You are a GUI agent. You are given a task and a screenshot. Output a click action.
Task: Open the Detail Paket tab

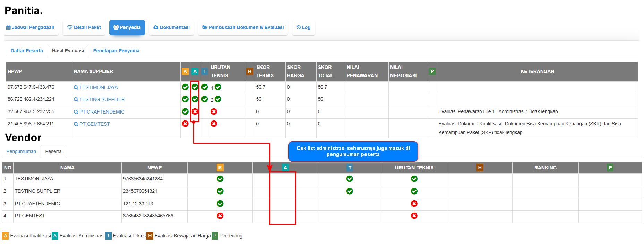[84, 27]
